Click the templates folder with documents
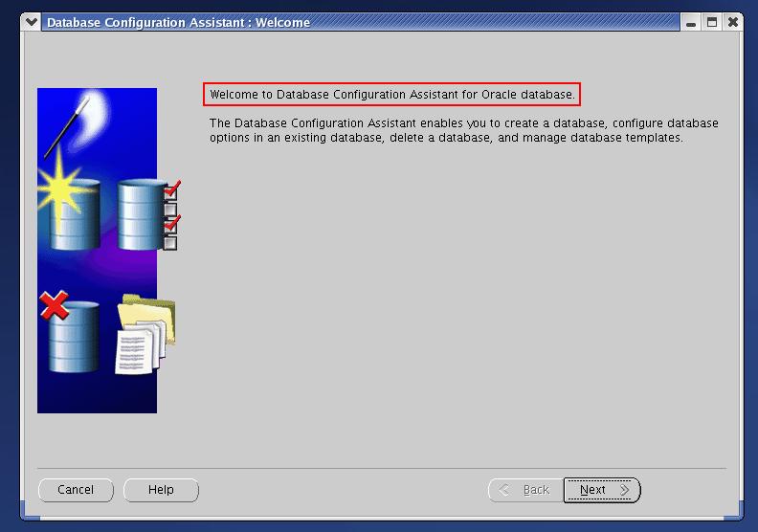Viewport: 758px width, 532px height. [145, 334]
